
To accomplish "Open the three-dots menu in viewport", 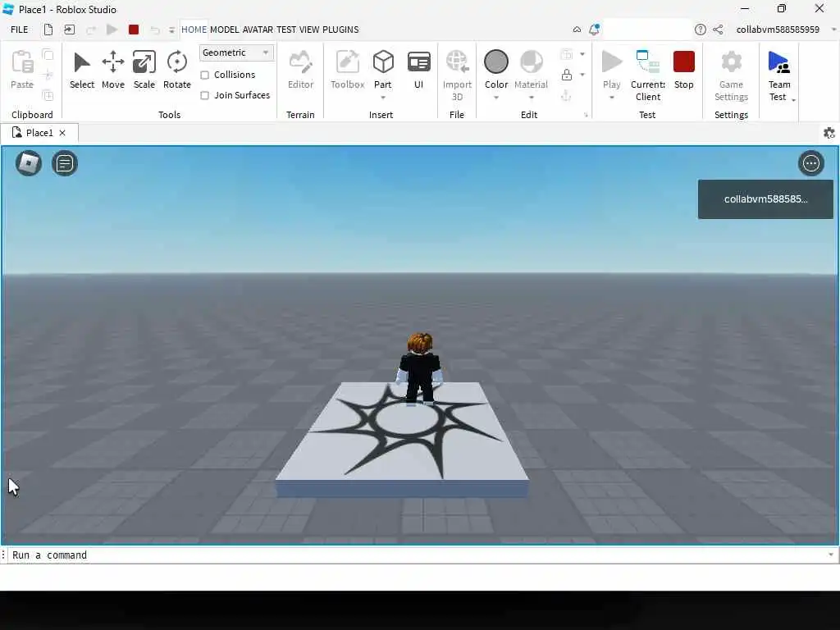I will 811,163.
